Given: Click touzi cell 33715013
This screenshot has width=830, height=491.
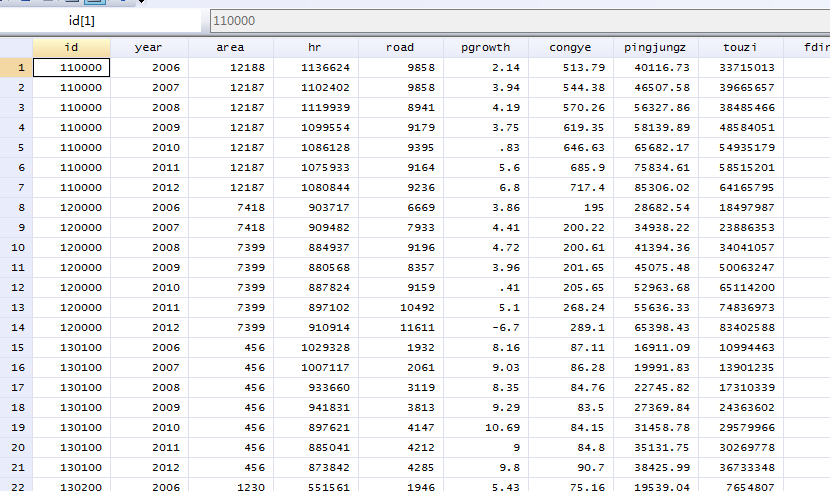Looking at the screenshot, I should (741, 68).
